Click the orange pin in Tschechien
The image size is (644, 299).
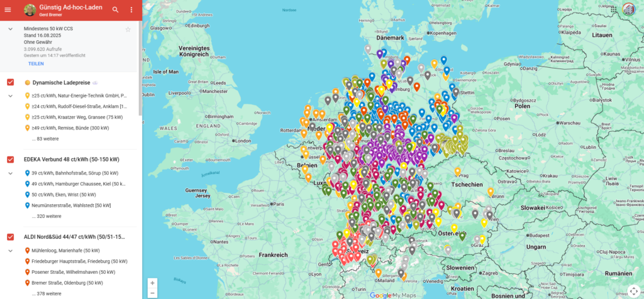tap(458, 171)
